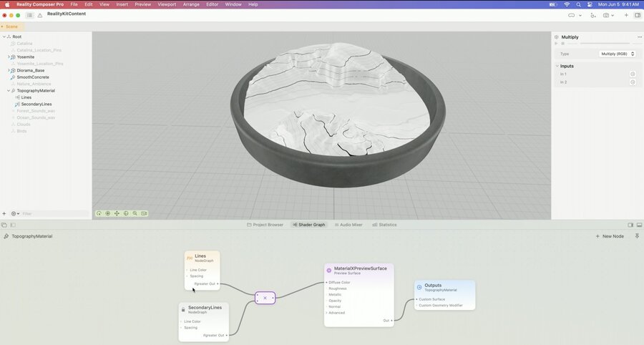644x345 pixels.
Task: Select the Scene tab
Action: pos(11,26)
